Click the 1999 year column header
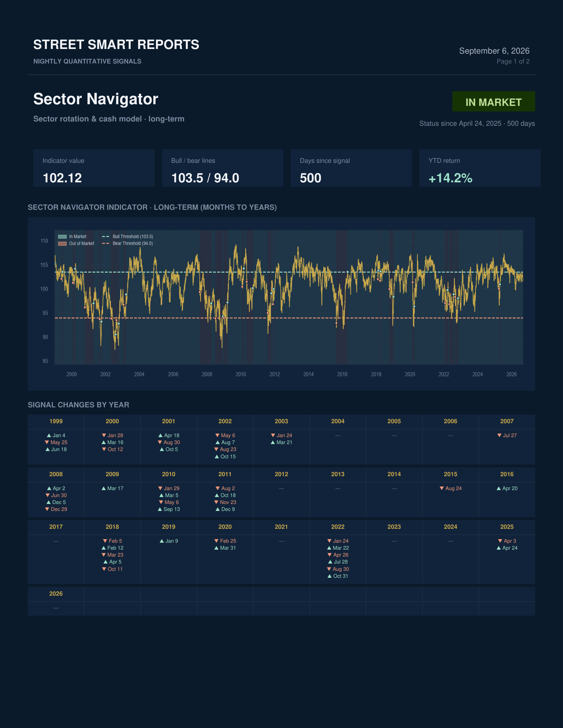 56,421
